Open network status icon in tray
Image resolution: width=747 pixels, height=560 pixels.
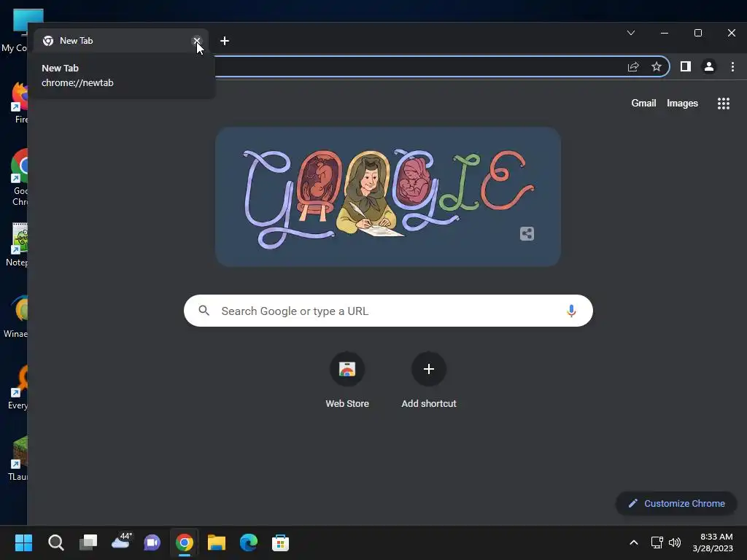click(657, 542)
